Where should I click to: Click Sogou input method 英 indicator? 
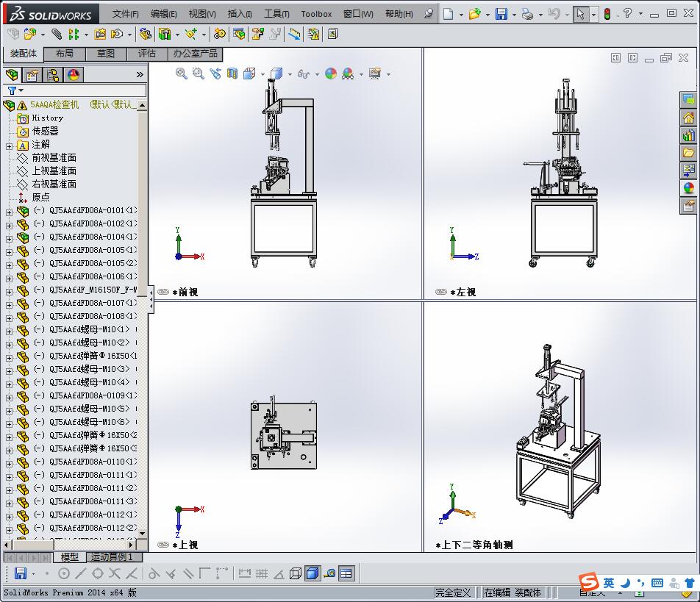609,583
